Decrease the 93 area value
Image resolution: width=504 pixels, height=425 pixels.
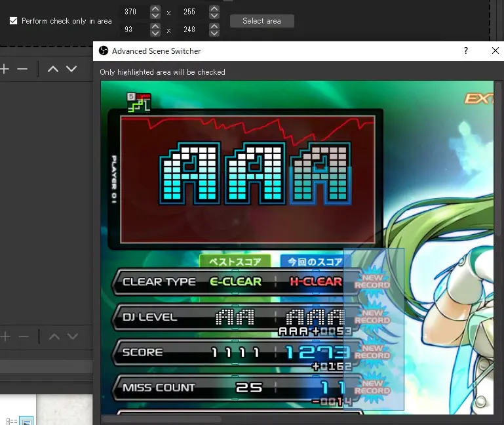click(x=155, y=33)
